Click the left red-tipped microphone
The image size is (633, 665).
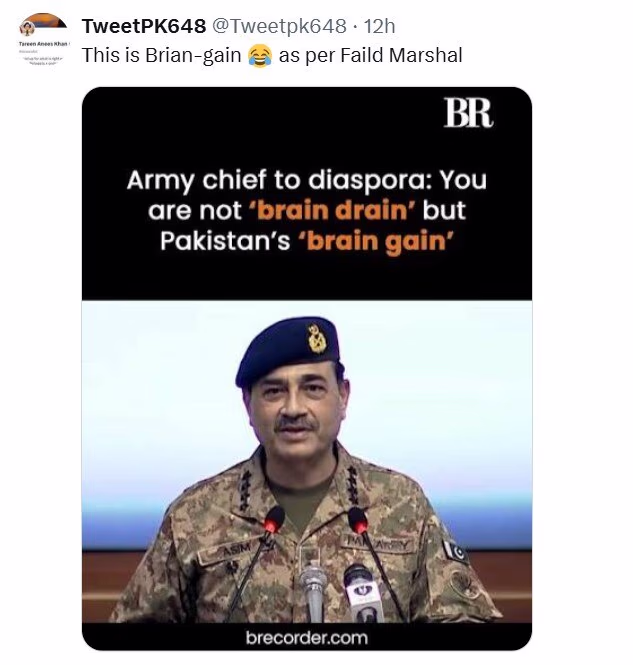pyautogui.click(x=273, y=520)
